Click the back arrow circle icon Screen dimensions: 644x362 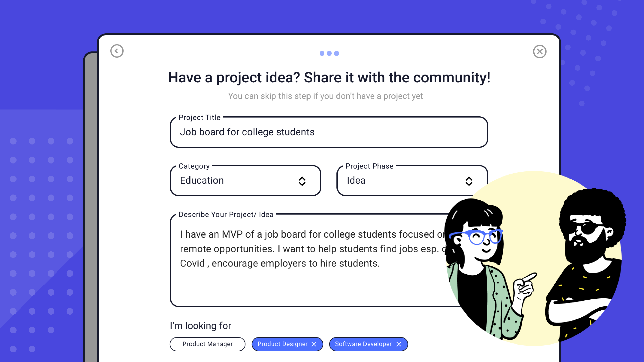(x=117, y=51)
